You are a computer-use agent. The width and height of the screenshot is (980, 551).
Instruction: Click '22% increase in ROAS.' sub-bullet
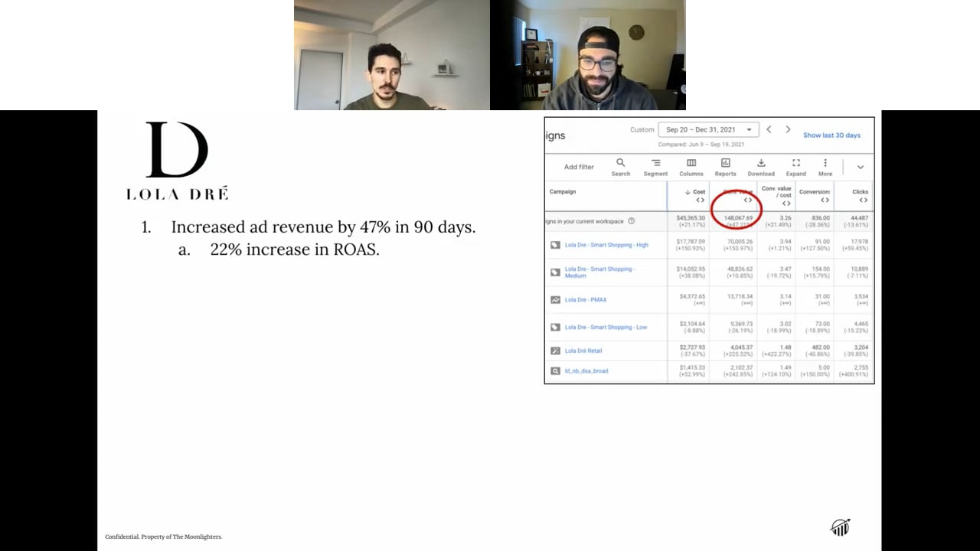(x=295, y=249)
